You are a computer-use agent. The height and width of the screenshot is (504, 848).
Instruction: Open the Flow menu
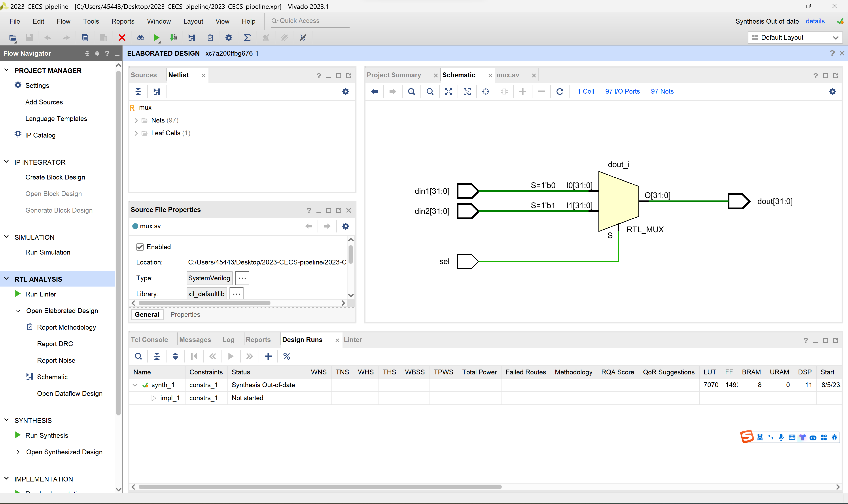pos(63,21)
